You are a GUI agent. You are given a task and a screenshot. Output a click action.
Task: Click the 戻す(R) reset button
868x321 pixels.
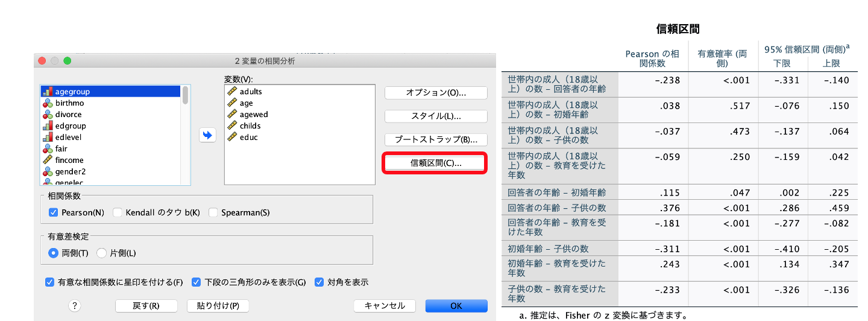tap(146, 306)
